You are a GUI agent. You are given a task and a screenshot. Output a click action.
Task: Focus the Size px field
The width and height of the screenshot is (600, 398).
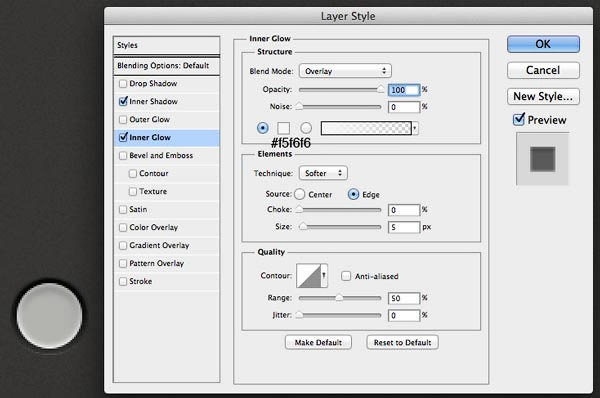(404, 227)
